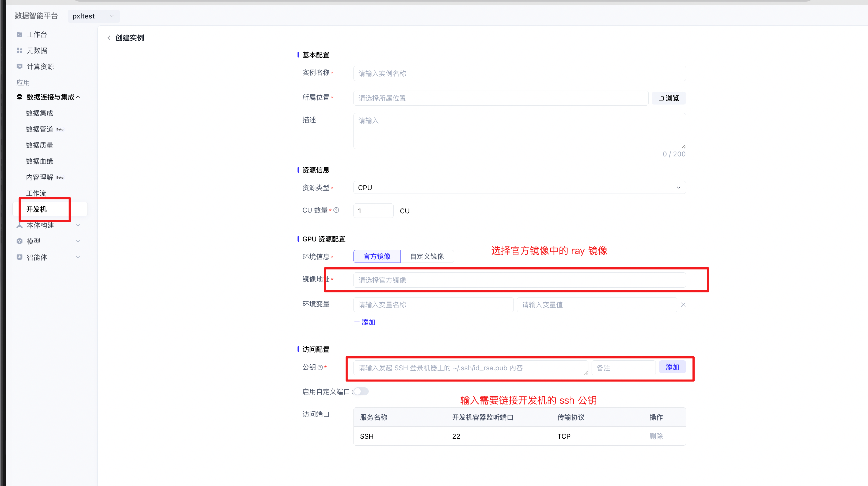Click the TCP protocol cell
The image size is (868, 486).
(x=564, y=436)
